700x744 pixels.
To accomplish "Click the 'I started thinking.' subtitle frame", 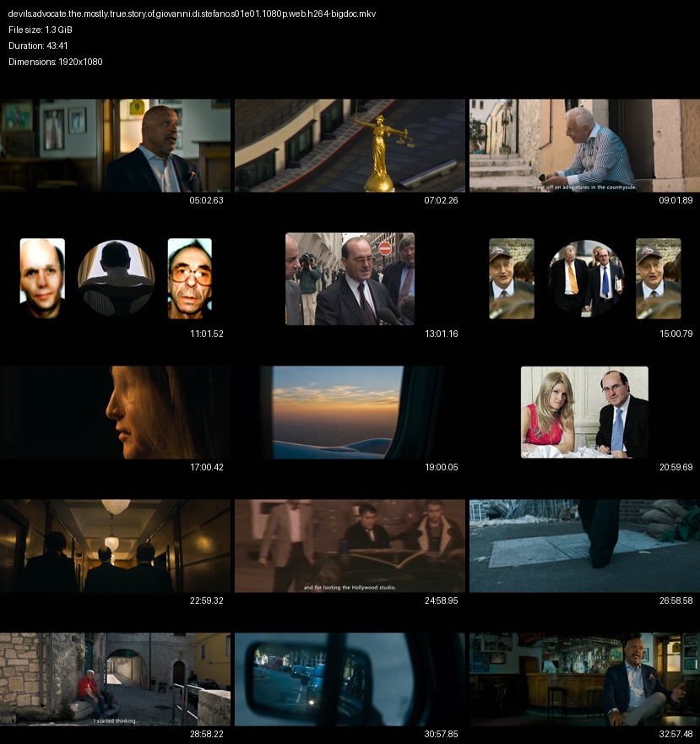I will [116, 679].
